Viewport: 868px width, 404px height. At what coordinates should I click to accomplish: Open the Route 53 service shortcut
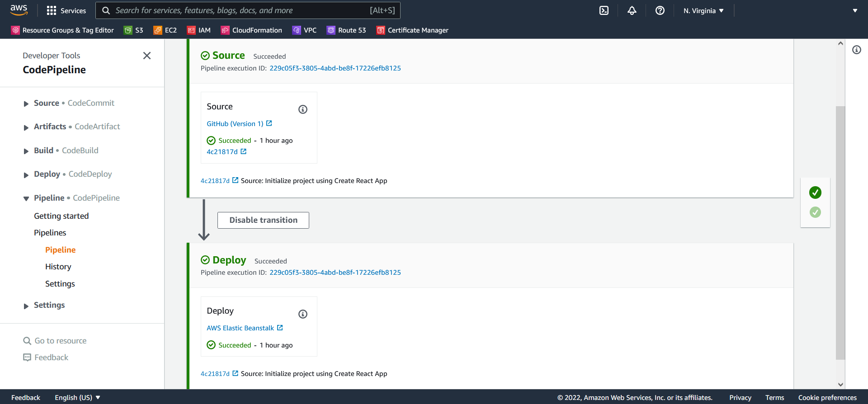pos(346,30)
